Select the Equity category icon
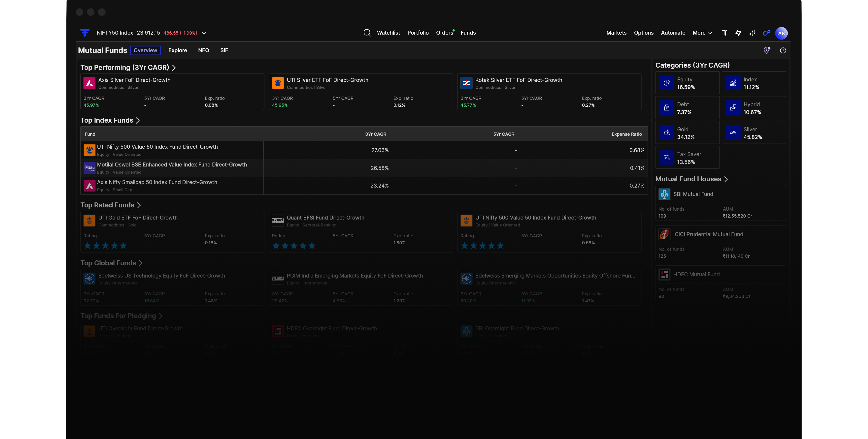Image resolution: width=868 pixels, height=439 pixels. (x=667, y=83)
